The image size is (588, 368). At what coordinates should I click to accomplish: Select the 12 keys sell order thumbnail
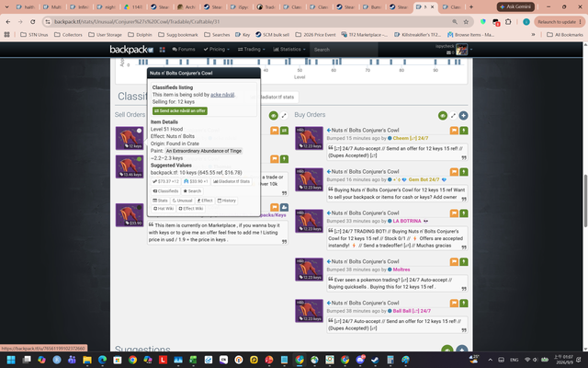click(x=130, y=138)
